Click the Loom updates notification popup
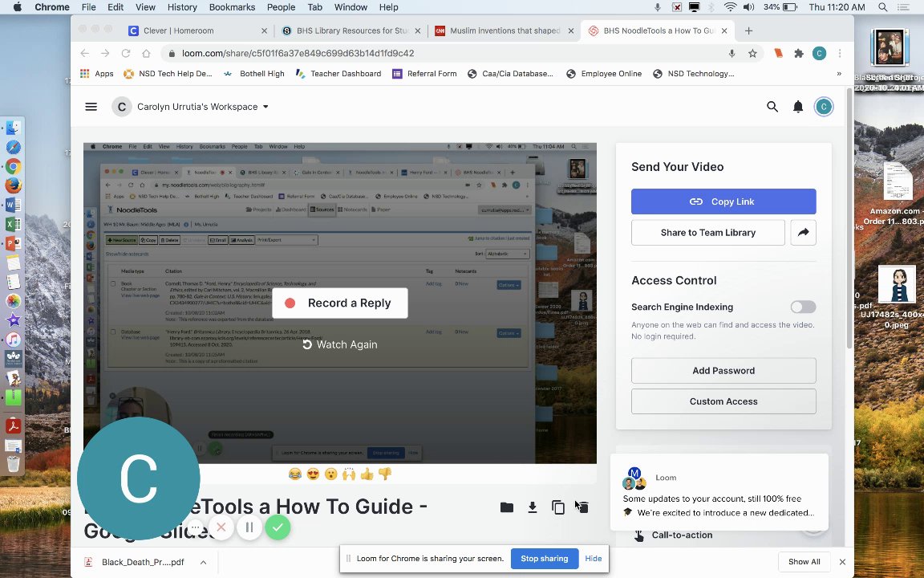Viewport: 924px width, 578px height. (719, 492)
